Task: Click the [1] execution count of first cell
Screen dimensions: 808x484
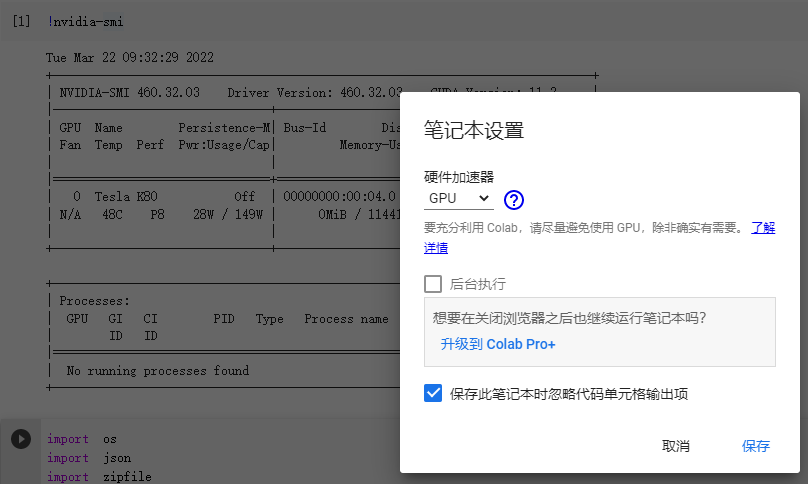Action: (x=21, y=21)
